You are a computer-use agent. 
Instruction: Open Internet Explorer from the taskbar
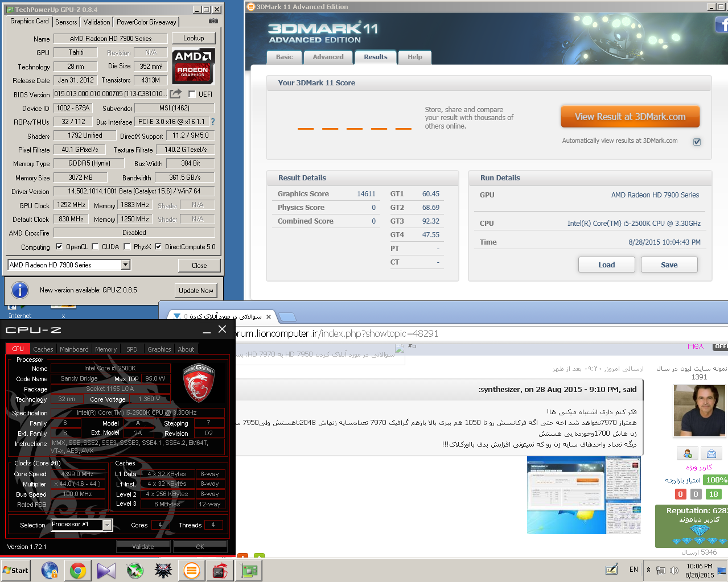50,570
